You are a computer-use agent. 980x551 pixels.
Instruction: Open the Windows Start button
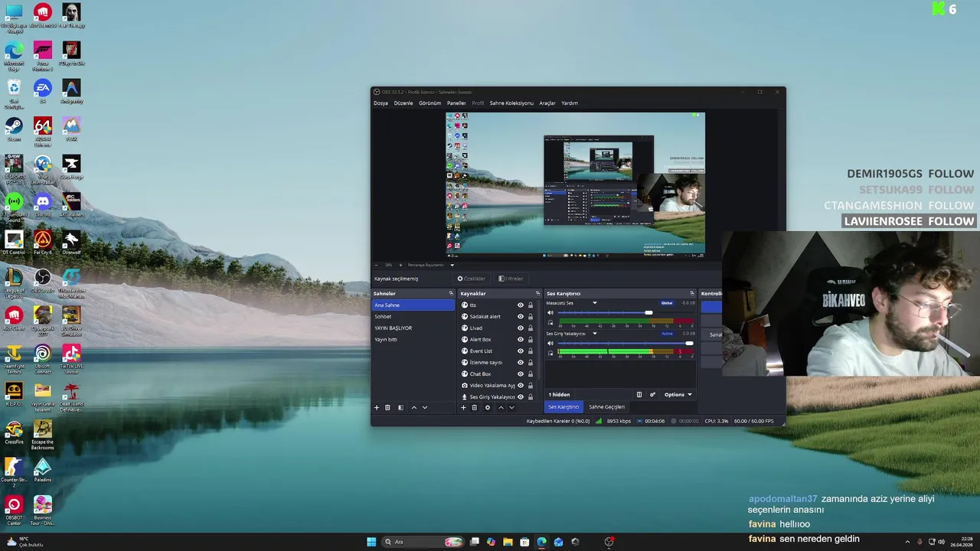(x=371, y=542)
